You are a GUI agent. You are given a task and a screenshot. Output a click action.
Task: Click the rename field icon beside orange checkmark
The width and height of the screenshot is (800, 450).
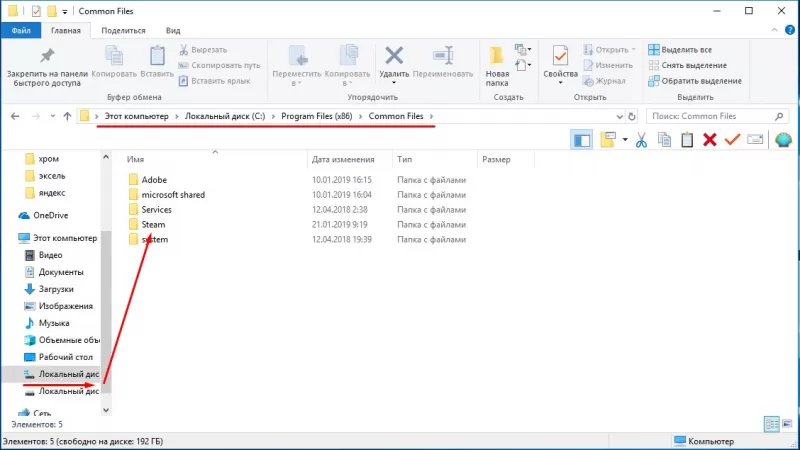point(755,140)
